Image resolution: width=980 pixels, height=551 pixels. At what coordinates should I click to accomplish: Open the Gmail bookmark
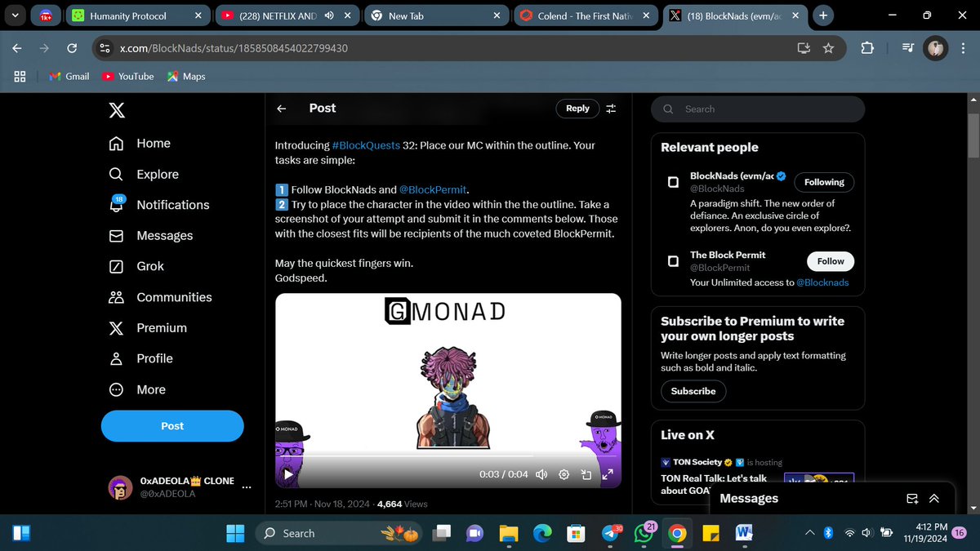point(69,76)
